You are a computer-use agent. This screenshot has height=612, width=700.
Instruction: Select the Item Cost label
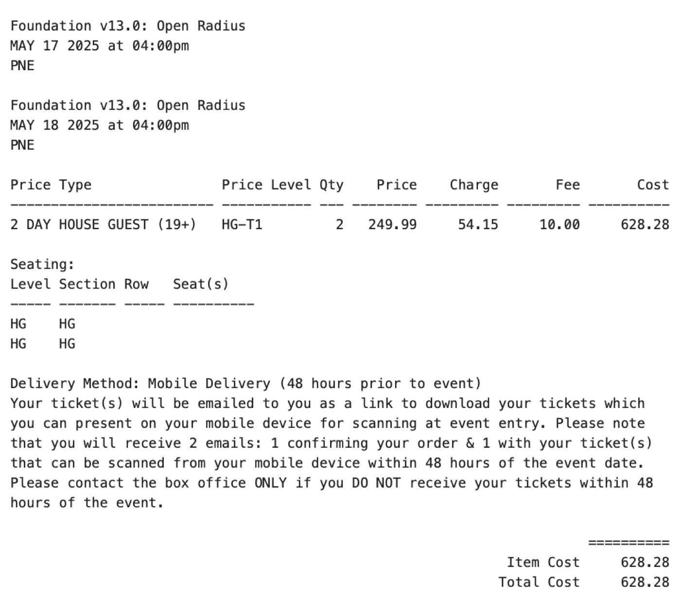543,562
